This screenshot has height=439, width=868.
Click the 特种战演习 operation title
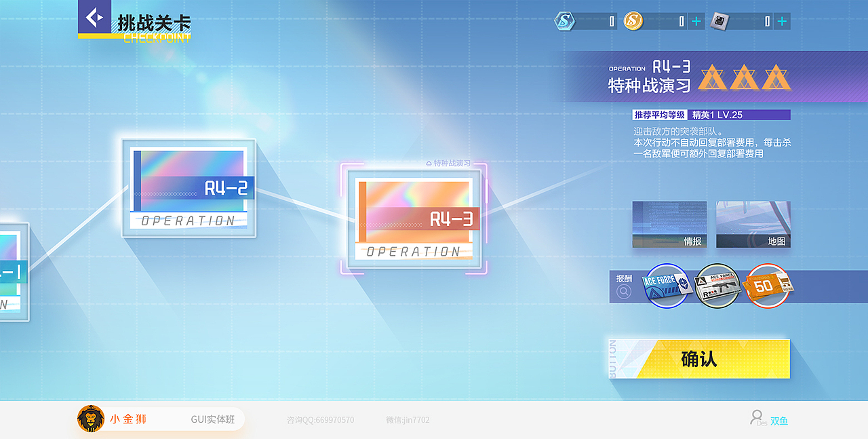coord(649,85)
